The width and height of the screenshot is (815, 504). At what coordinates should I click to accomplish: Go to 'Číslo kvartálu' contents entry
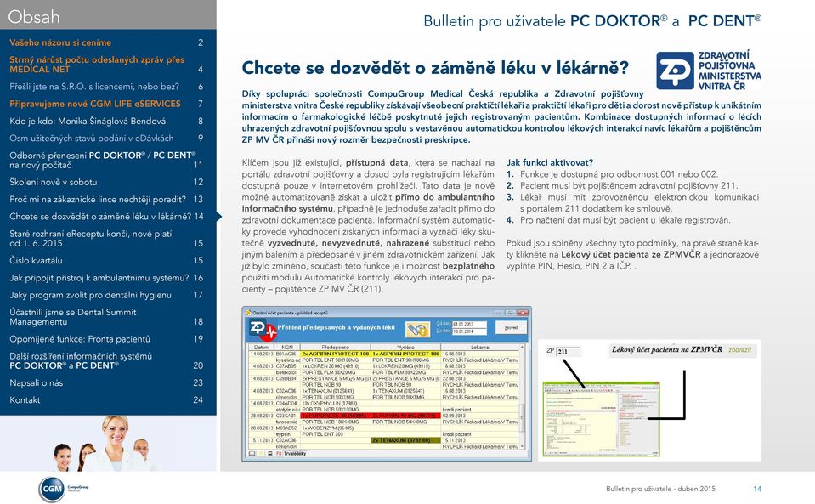click(x=106, y=260)
